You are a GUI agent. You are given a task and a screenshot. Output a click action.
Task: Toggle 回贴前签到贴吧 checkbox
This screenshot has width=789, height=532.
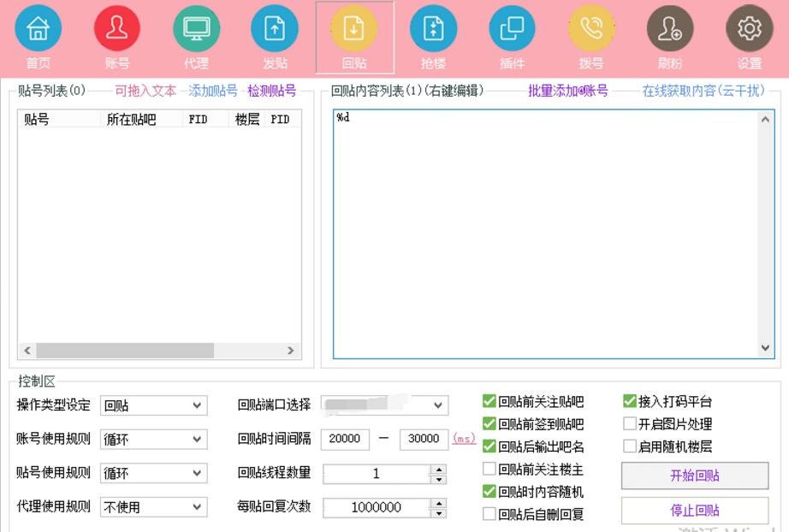(x=489, y=423)
